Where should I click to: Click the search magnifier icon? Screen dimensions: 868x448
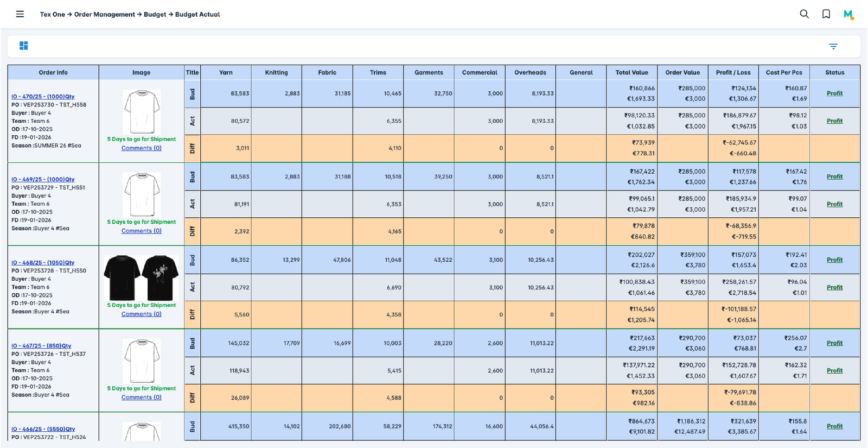coord(805,14)
